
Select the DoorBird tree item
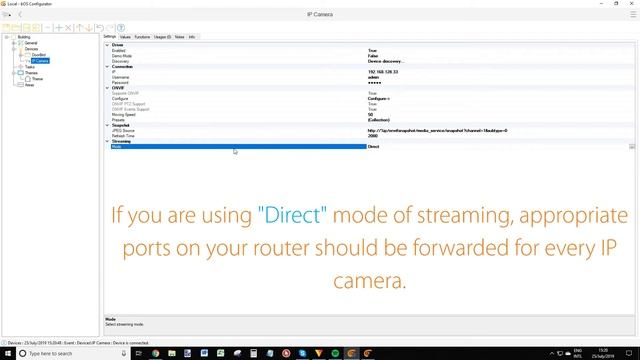(x=39, y=55)
